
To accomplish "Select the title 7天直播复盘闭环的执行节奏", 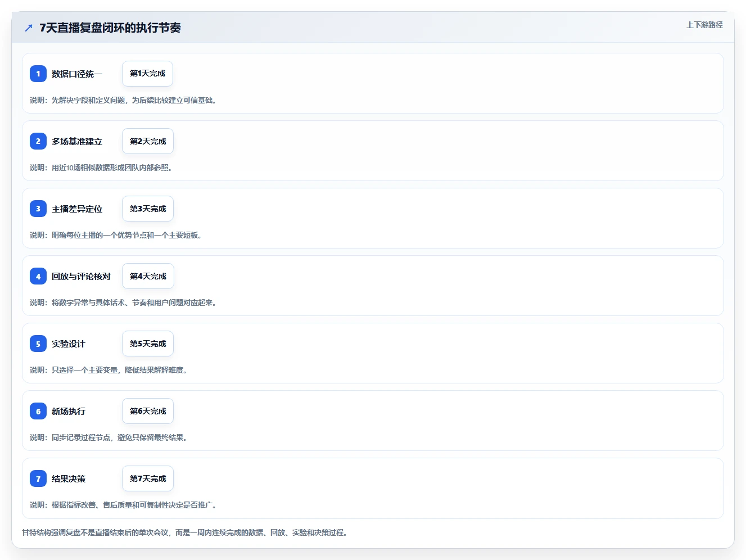I will point(110,28).
